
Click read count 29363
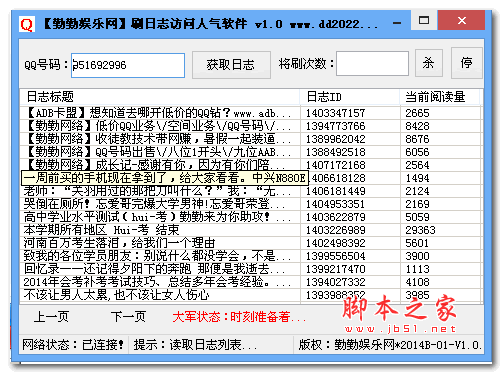[420, 230]
